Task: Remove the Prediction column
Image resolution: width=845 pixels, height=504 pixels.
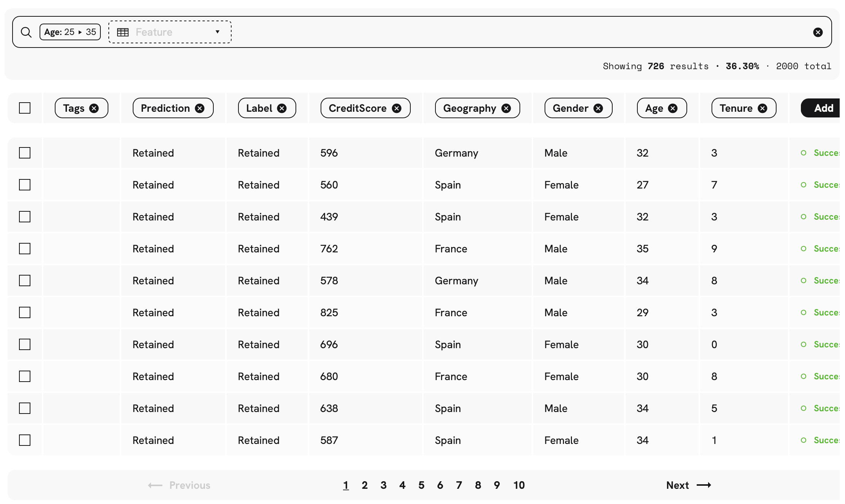Action: (200, 108)
